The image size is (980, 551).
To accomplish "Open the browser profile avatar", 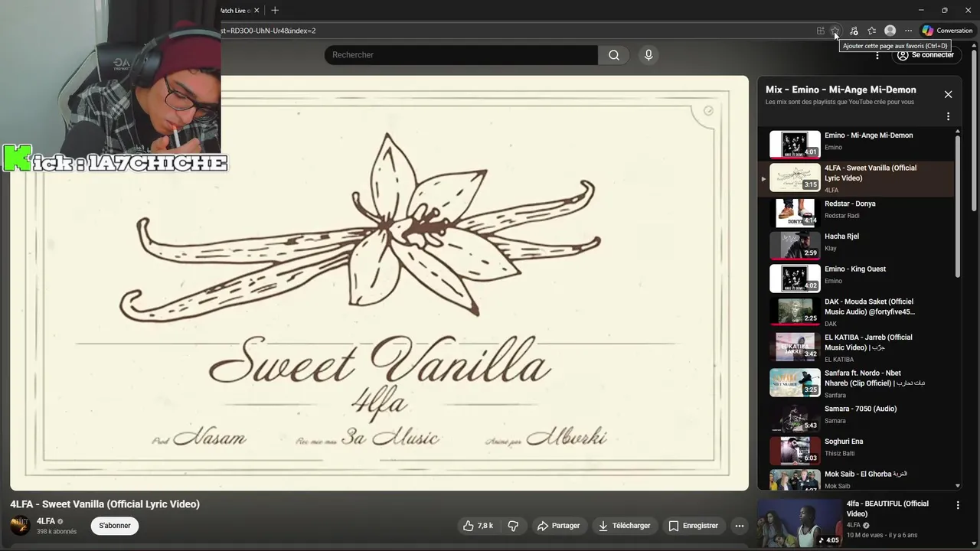I will (890, 31).
